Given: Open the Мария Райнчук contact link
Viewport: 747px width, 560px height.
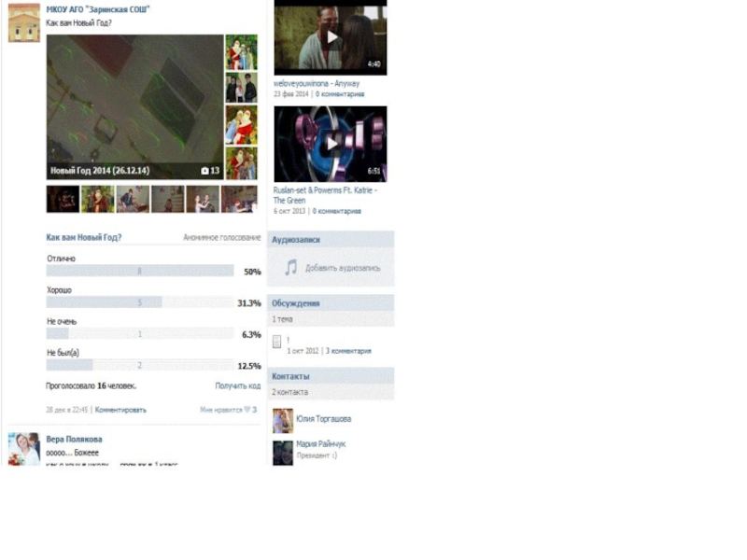Looking at the screenshot, I should [x=320, y=444].
